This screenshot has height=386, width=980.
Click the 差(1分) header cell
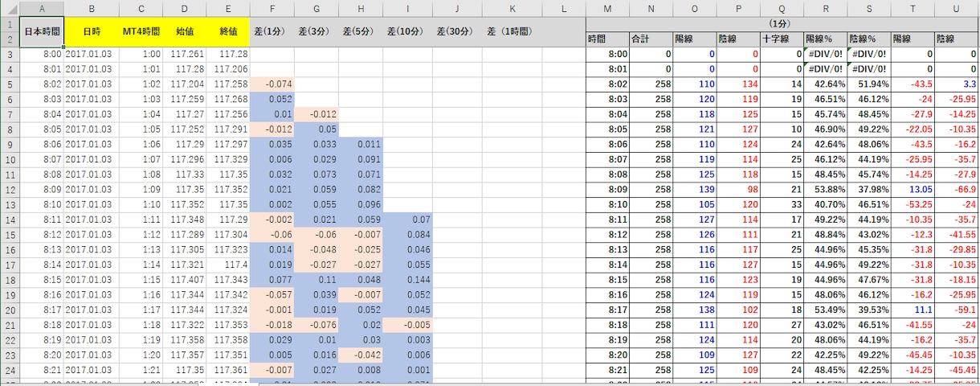[272, 31]
